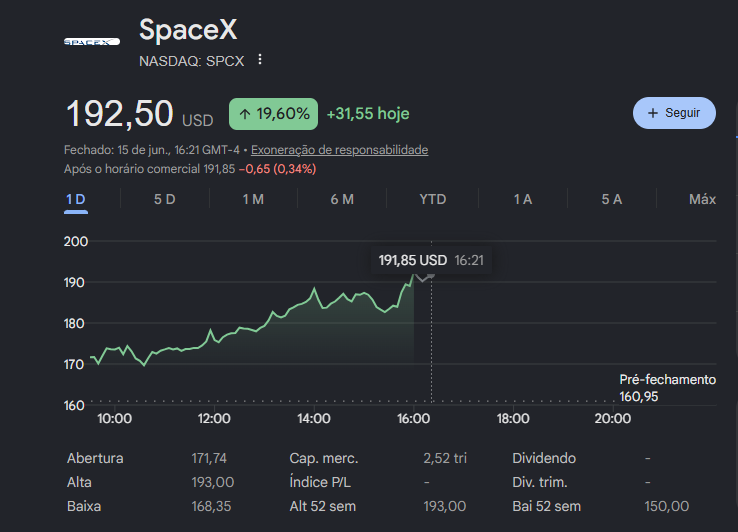Click the Fechado: 15 de jun. timestamp
Image resolution: width=738 pixels, height=532 pixels.
152,150
